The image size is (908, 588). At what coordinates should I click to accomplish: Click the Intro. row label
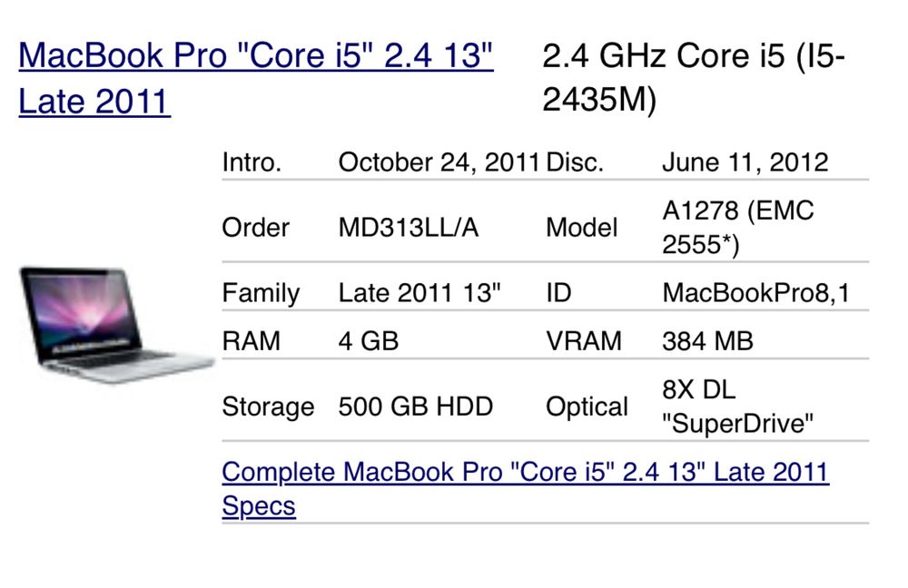click(x=252, y=162)
